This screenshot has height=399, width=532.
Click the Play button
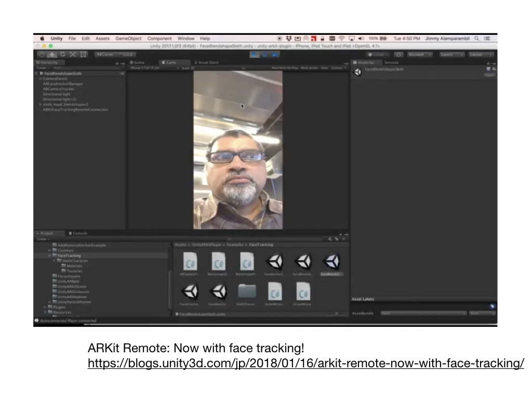coord(254,55)
